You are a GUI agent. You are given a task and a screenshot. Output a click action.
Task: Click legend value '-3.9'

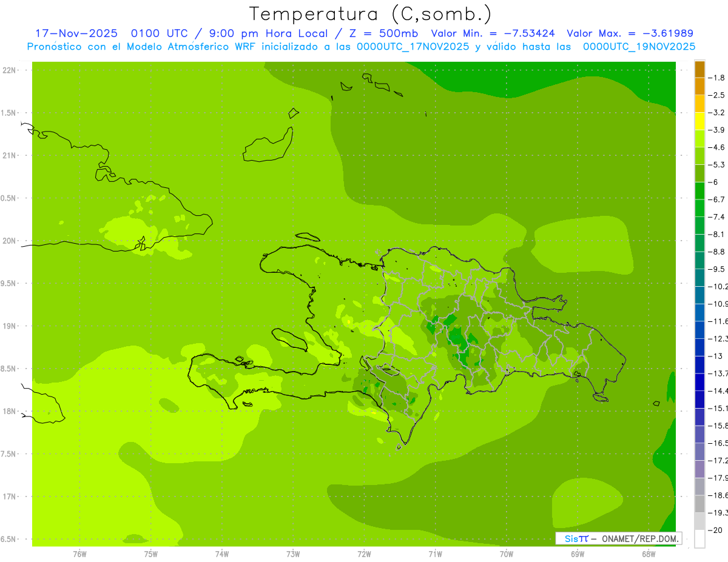click(717, 130)
